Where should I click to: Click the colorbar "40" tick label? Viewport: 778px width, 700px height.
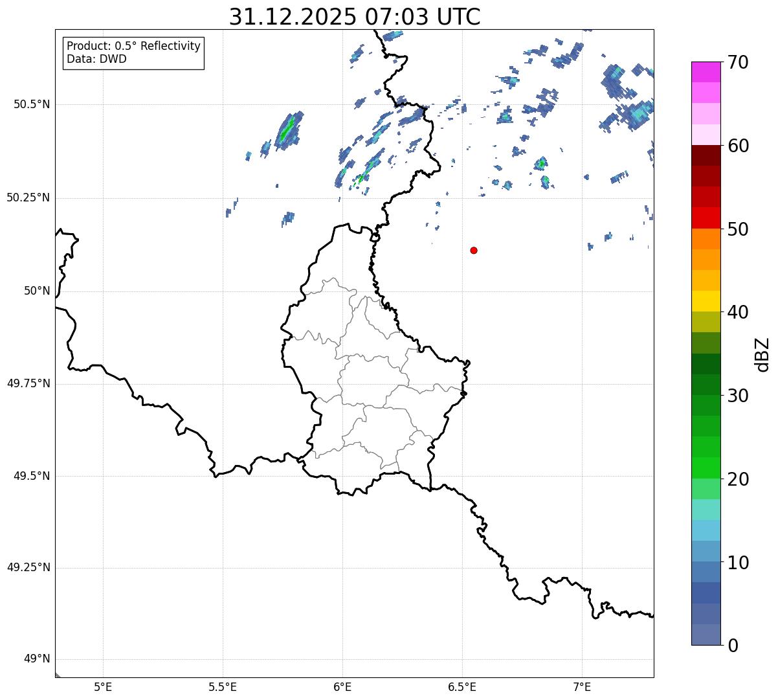click(x=739, y=312)
